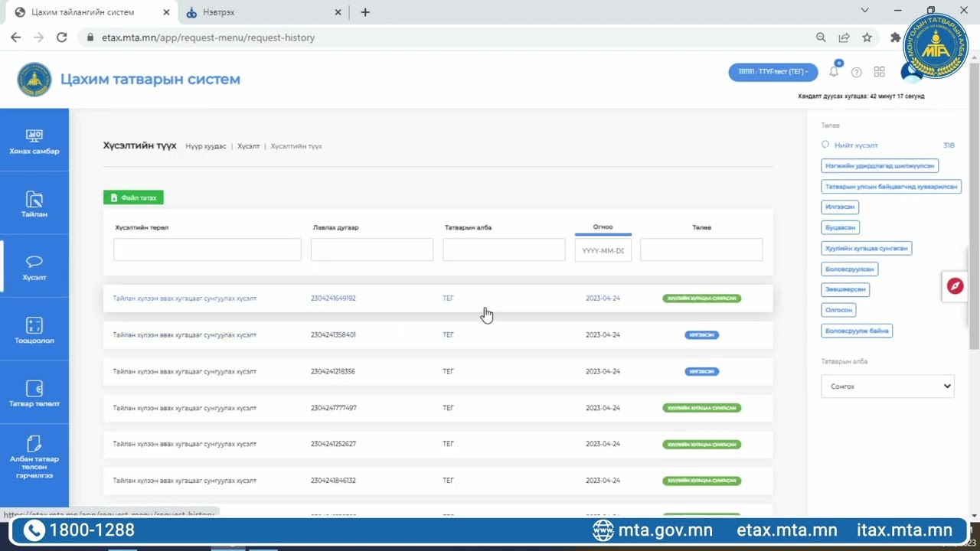Share this page from address bar
The image size is (980, 551).
(844, 37)
